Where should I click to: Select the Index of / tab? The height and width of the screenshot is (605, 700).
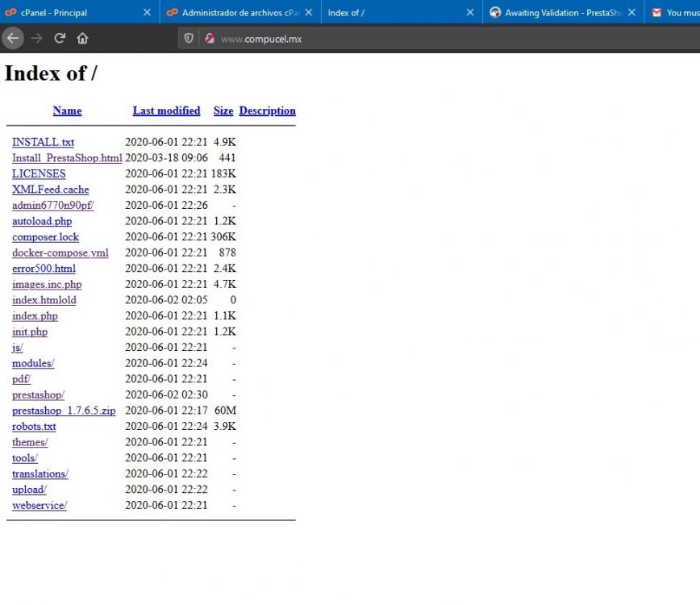click(402, 12)
